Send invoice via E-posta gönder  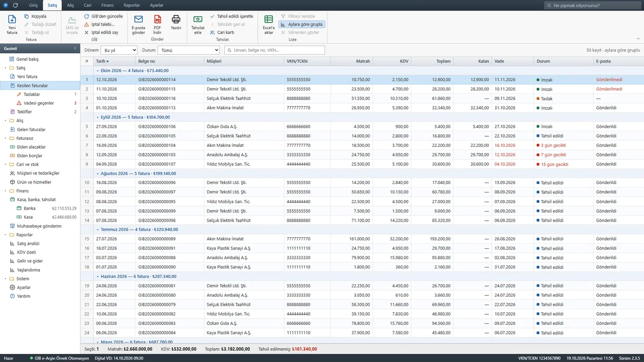point(138,24)
